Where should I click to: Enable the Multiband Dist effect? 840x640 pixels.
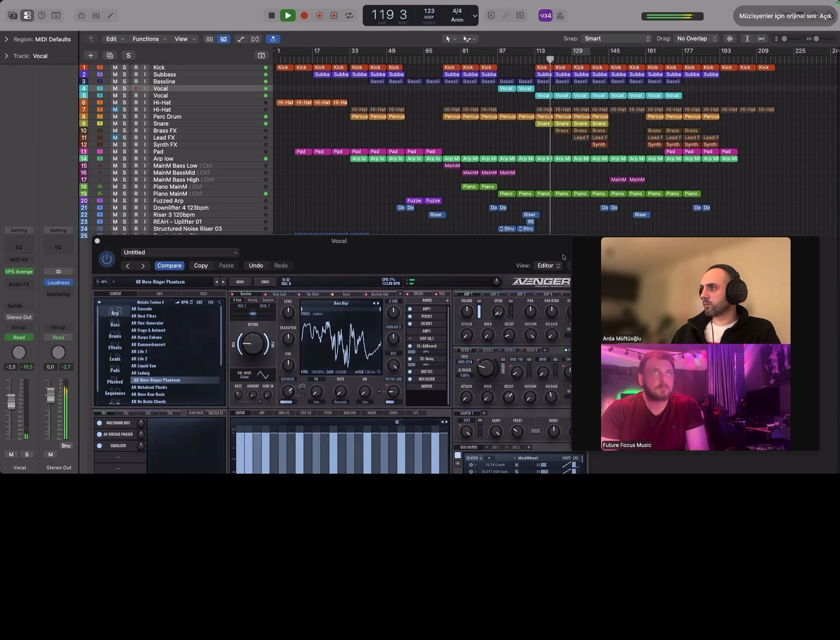tap(100, 423)
